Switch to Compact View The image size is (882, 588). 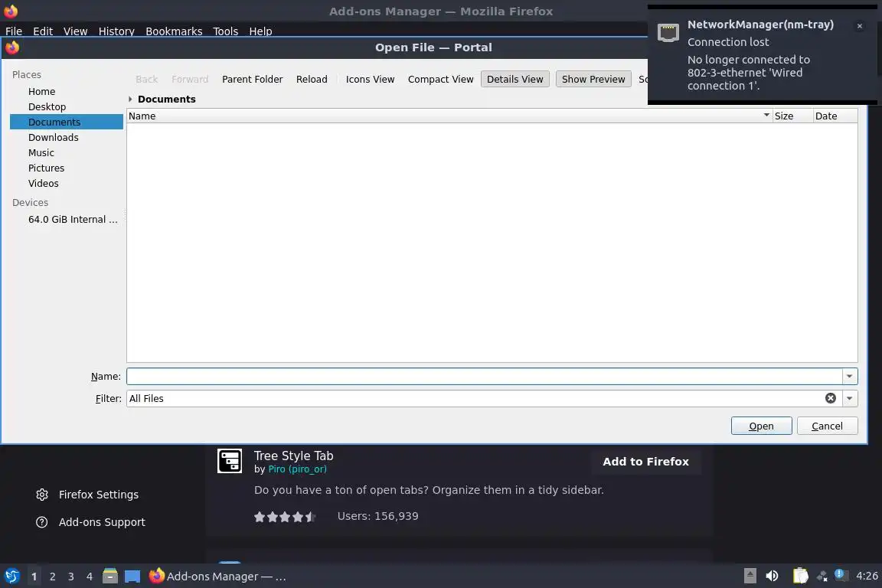coord(440,80)
